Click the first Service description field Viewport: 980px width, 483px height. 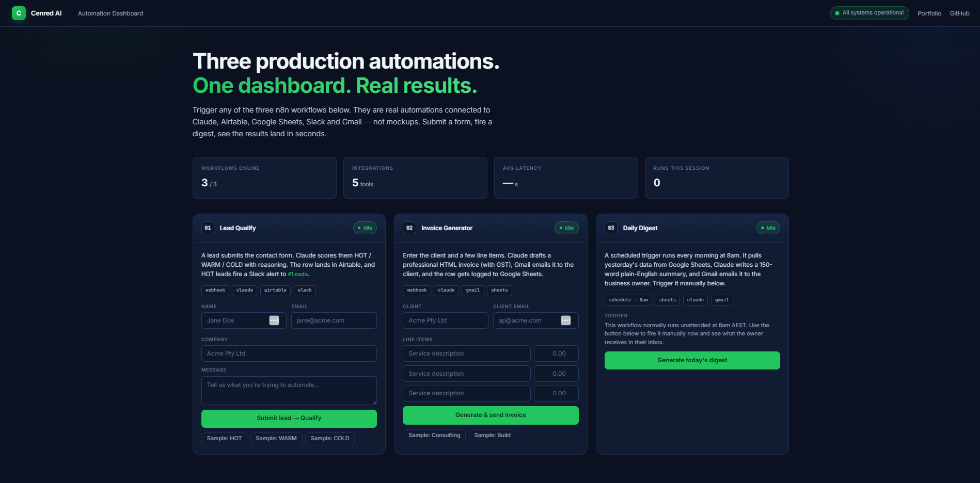point(467,353)
